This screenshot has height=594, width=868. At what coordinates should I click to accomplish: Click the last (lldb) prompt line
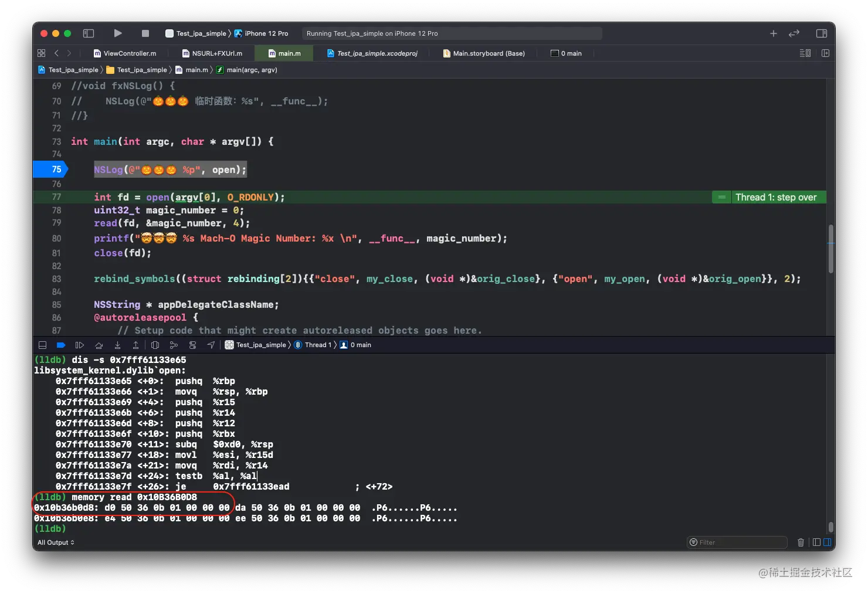click(x=50, y=529)
